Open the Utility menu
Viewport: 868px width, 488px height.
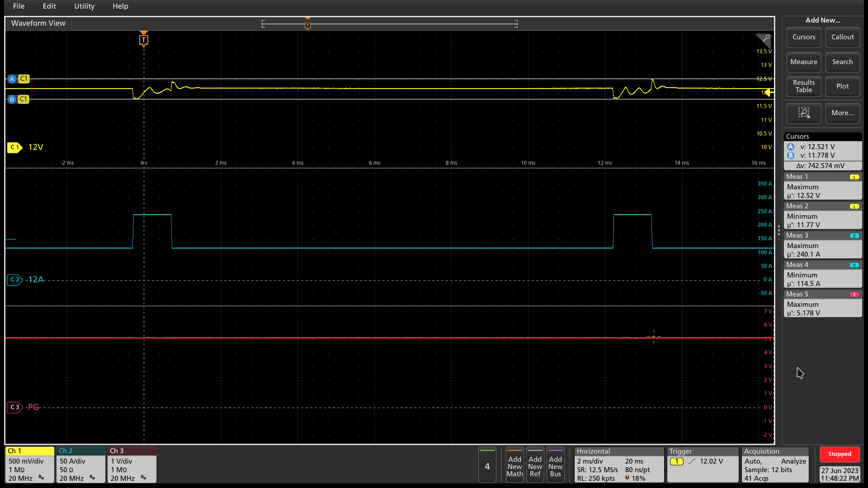84,6
